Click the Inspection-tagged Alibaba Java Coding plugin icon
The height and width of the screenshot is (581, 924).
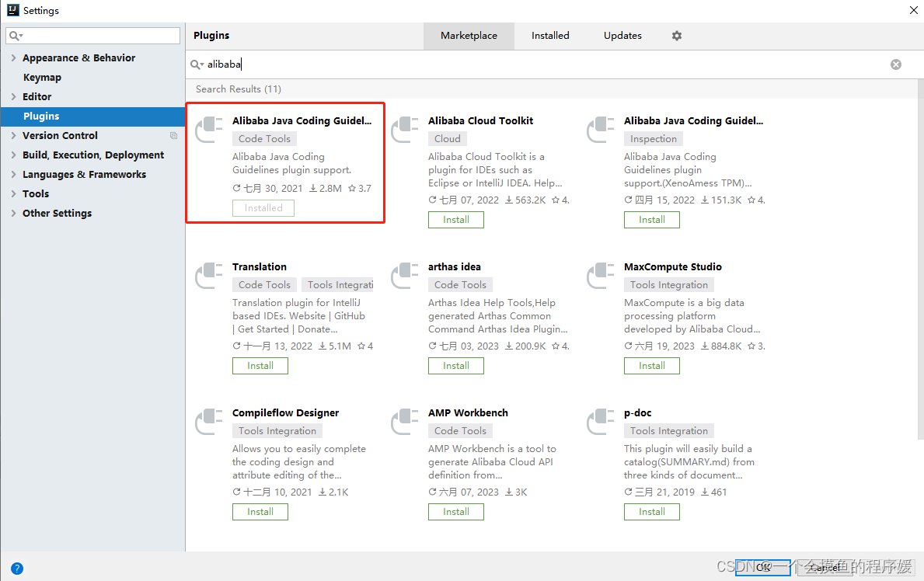(601, 129)
